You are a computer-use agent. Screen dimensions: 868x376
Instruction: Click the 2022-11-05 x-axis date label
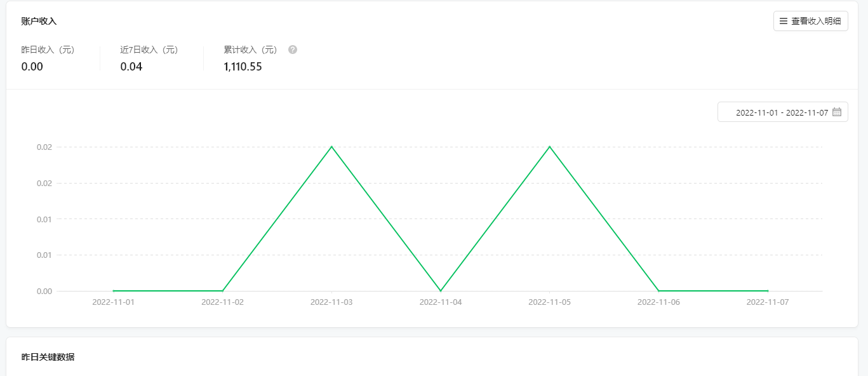click(549, 302)
